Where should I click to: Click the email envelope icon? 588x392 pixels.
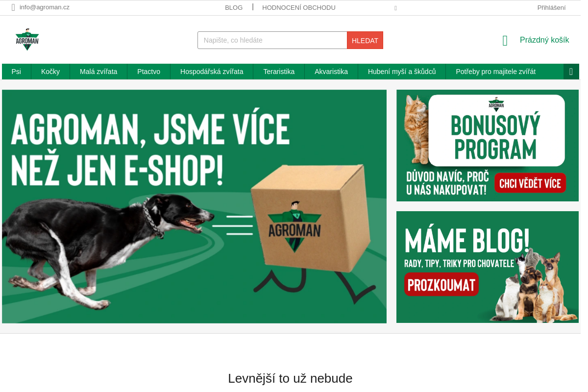pyautogui.click(x=13, y=7)
